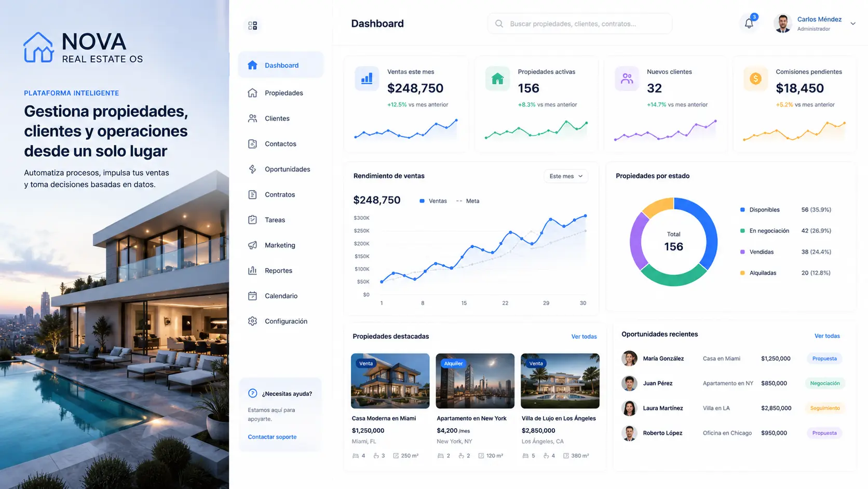Open Casa Moderna en Miami thumbnail
The image size is (868, 489).
coord(390,381)
